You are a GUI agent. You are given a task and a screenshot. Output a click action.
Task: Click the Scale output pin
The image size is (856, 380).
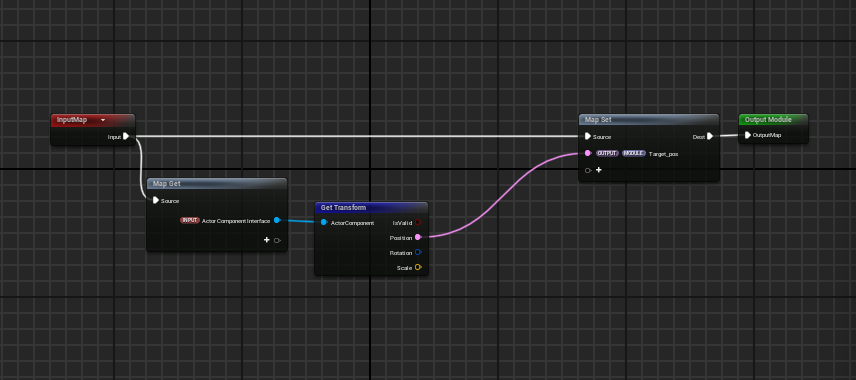418,268
